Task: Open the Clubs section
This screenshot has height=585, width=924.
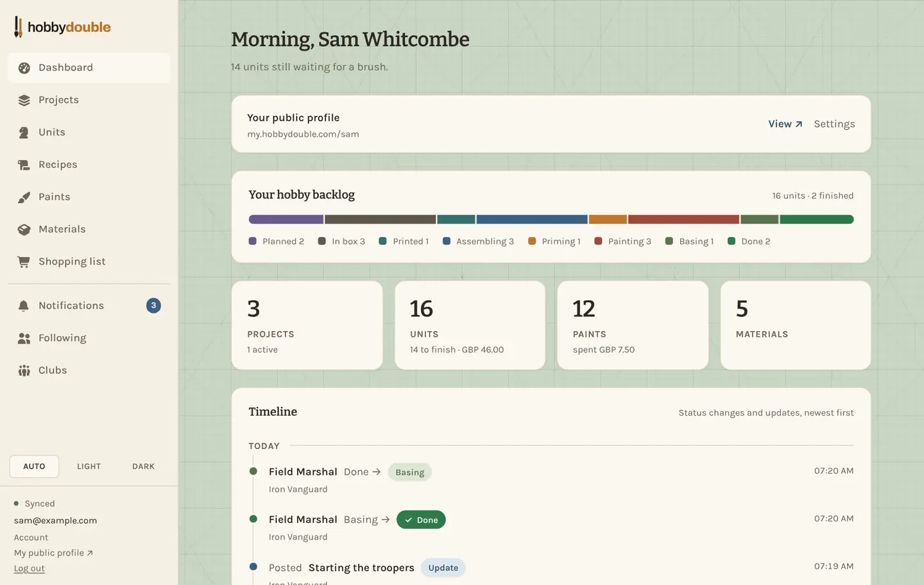Action: click(x=89, y=370)
